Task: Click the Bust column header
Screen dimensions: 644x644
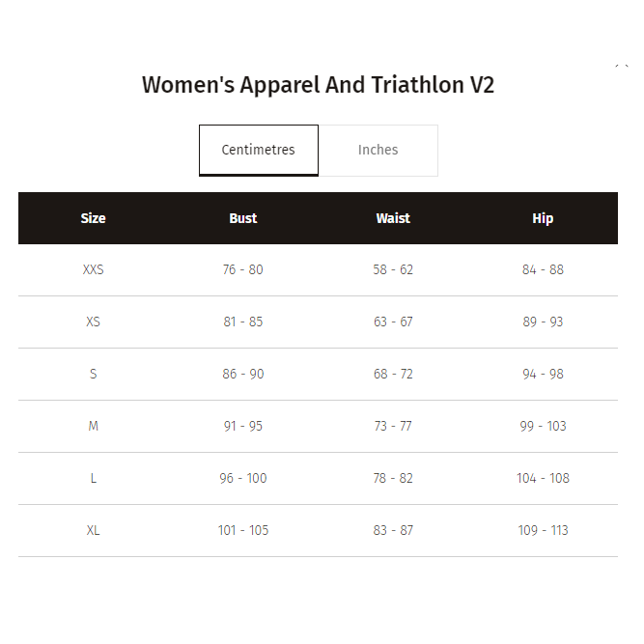Action: pyautogui.click(x=243, y=218)
